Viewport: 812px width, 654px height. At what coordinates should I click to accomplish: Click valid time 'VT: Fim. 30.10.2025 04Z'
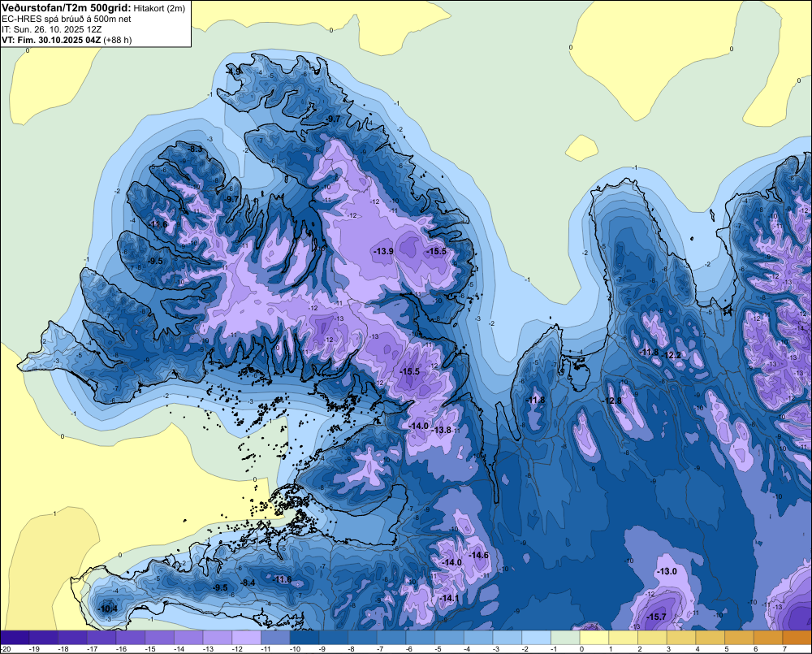pyautogui.click(x=51, y=40)
